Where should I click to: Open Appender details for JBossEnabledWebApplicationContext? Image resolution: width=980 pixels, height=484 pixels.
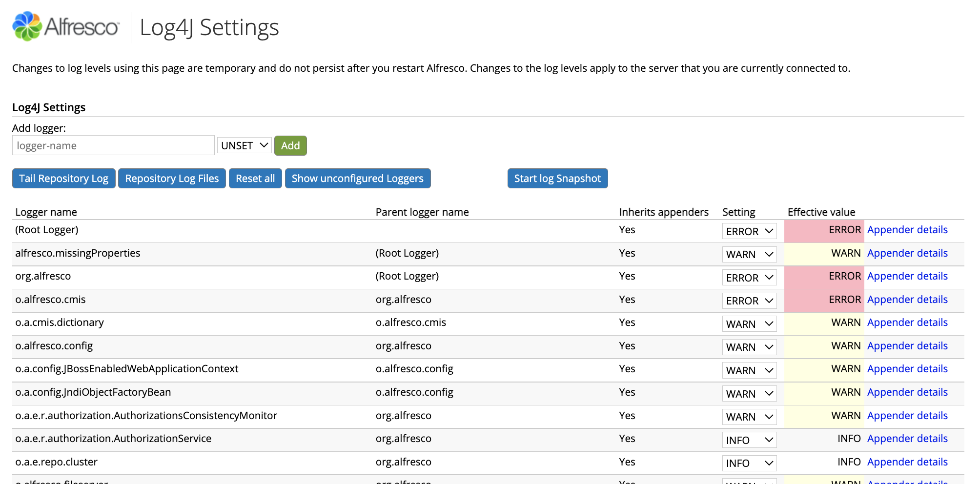pos(907,369)
